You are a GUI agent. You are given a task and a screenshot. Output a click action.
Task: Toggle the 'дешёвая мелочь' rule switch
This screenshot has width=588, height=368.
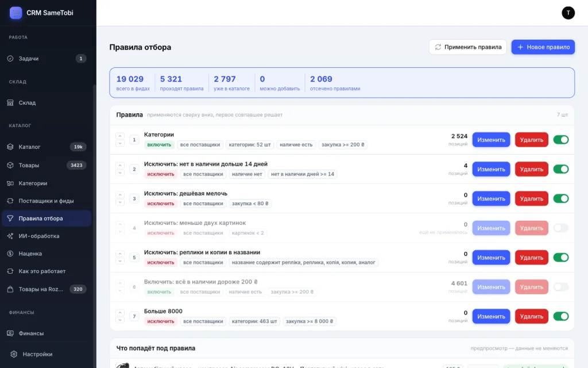click(561, 198)
